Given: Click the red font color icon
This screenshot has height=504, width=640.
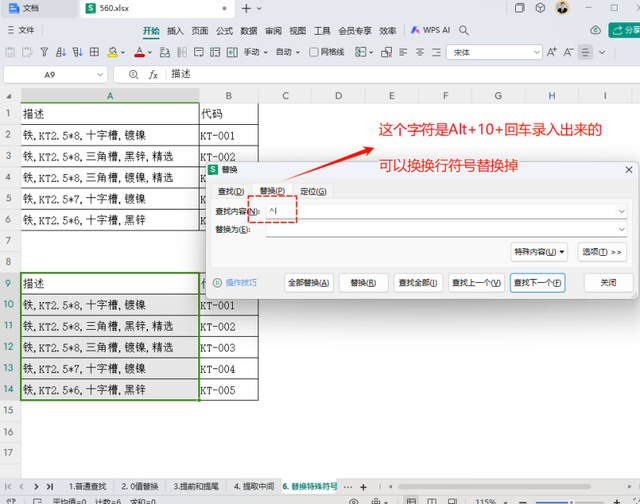Looking at the screenshot, I should [140, 52].
